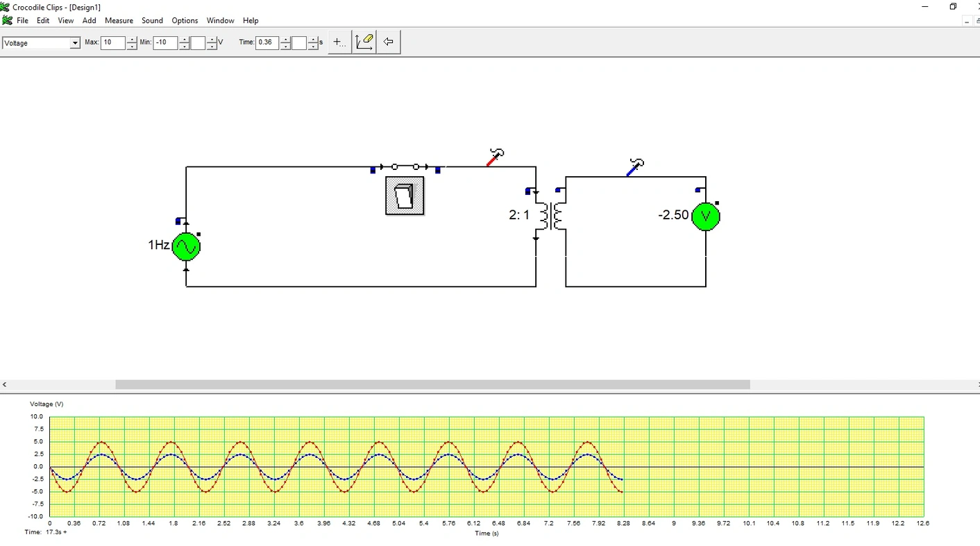Click the red oscilloscope probe
Image resolution: width=980 pixels, height=546 pixels.
click(x=494, y=157)
